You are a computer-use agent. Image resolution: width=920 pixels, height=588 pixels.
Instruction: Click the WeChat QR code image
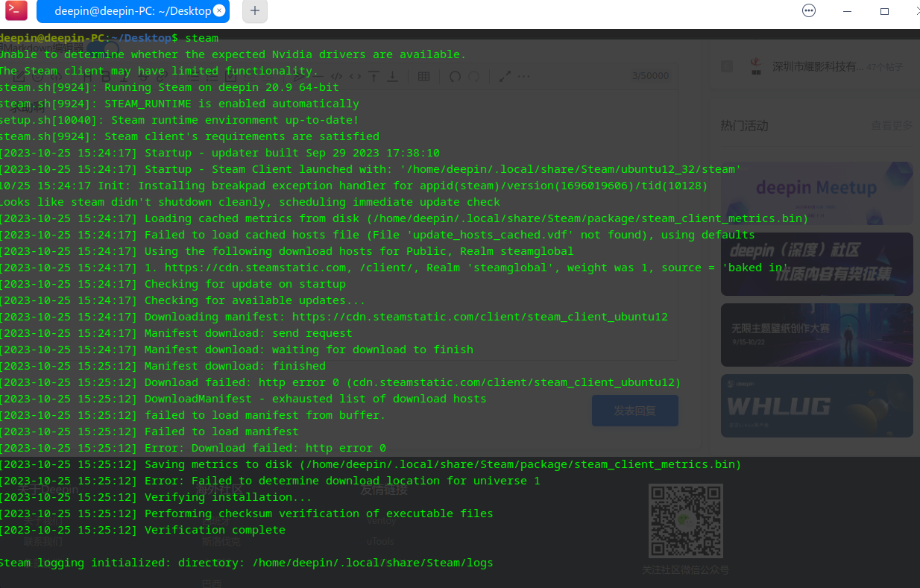coord(686,521)
